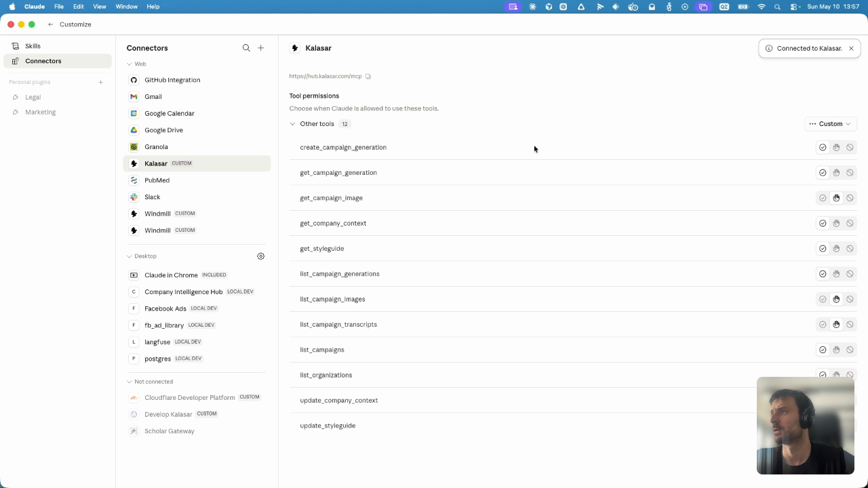The image size is (868, 488).
Task: Click the back arrow next to Customize
Action: 51,24
